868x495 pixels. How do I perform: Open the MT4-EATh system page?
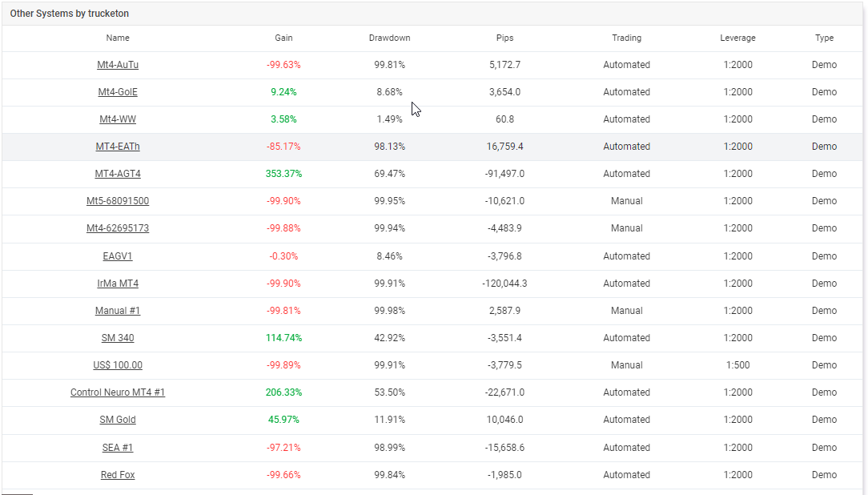(x=118, y=146)
